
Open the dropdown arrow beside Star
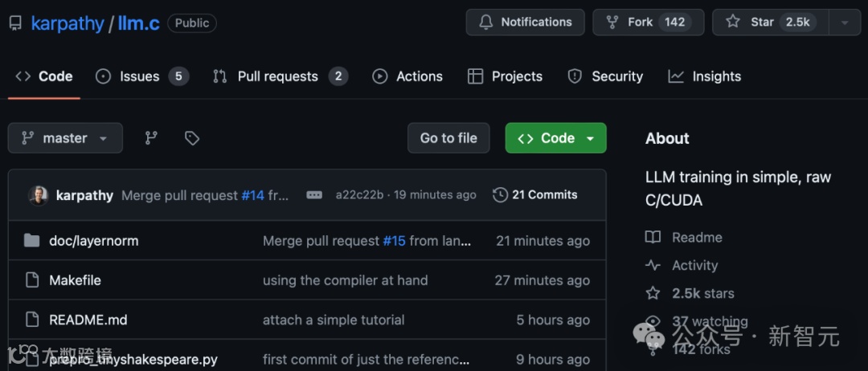[845, 22]
